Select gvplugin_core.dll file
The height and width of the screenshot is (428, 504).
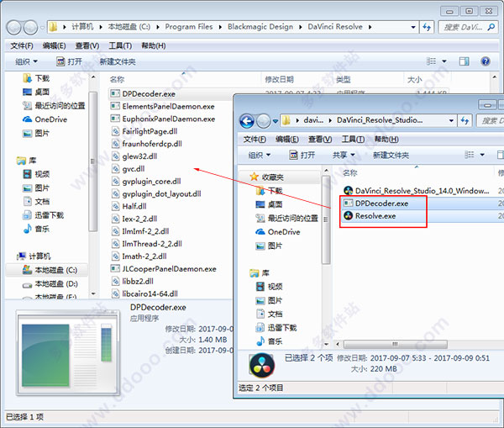point(146,182)
